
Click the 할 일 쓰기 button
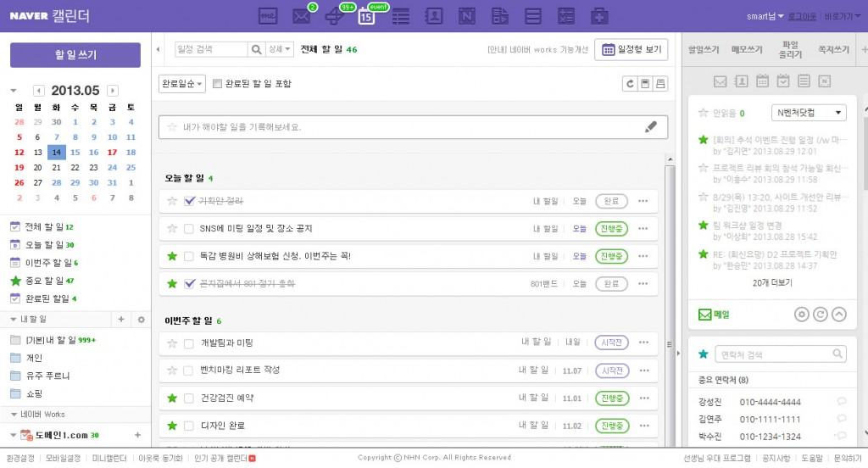click(75, 55)
